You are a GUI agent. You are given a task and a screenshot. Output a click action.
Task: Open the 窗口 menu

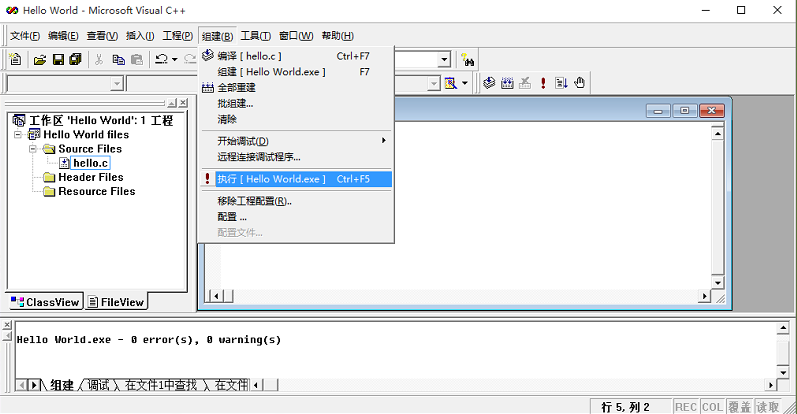click(x=296, y=36)
